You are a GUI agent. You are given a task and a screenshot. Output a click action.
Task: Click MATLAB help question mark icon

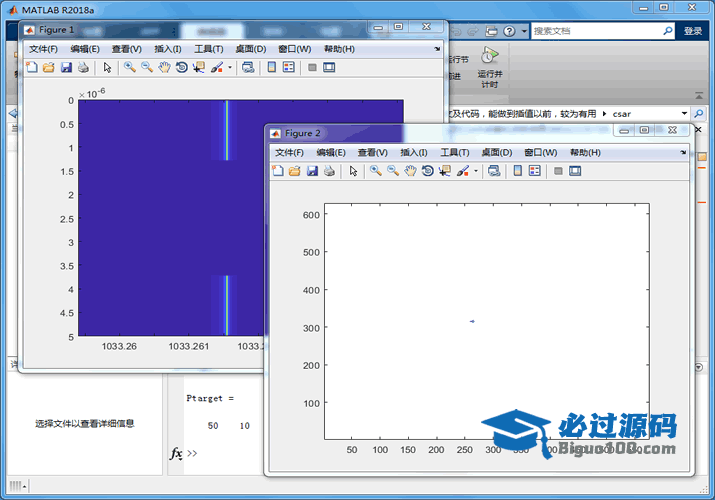coord(508,31)
